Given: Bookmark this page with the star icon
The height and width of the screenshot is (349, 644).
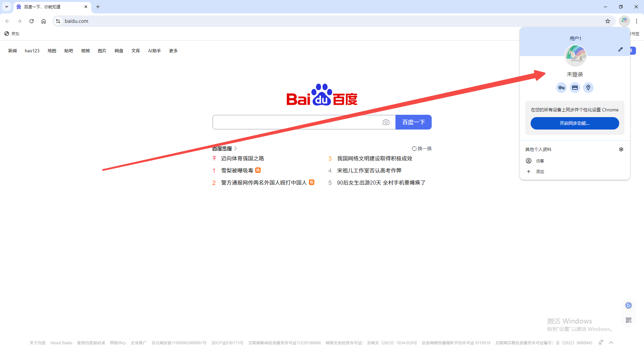Looking at the screenshot, I should tap(608, 21).
